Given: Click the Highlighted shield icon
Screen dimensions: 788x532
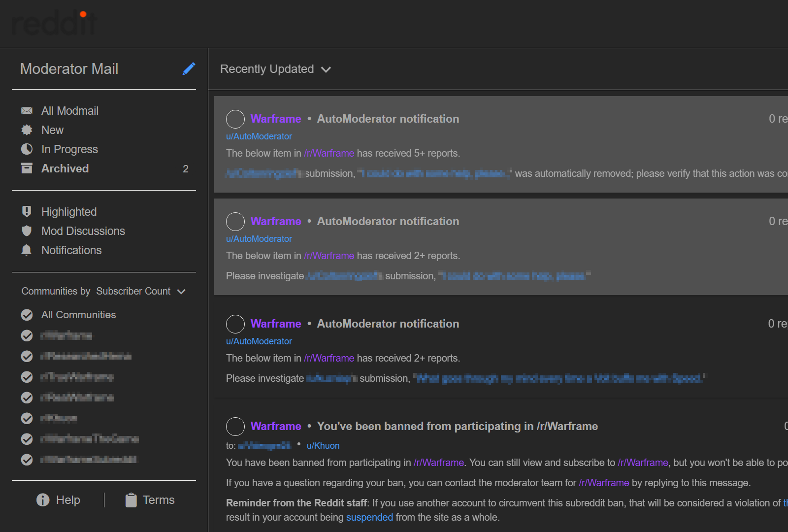Looking at the screenshot, I should (27, 212).
